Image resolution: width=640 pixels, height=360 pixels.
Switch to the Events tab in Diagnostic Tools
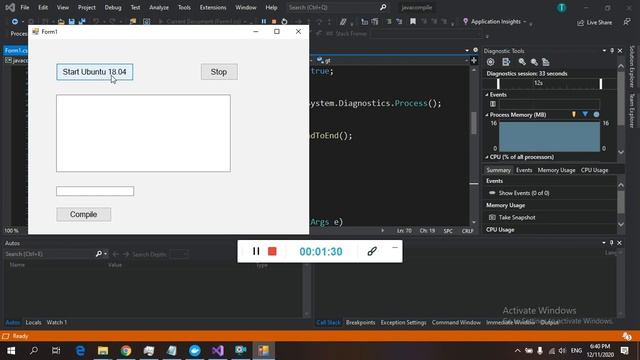tap(524, 170)
